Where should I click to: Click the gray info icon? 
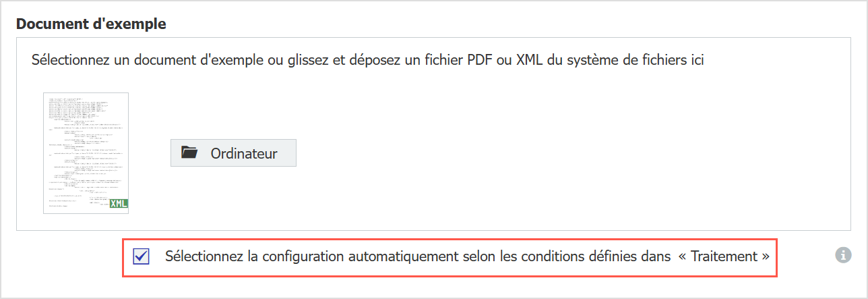coord(842,255)
